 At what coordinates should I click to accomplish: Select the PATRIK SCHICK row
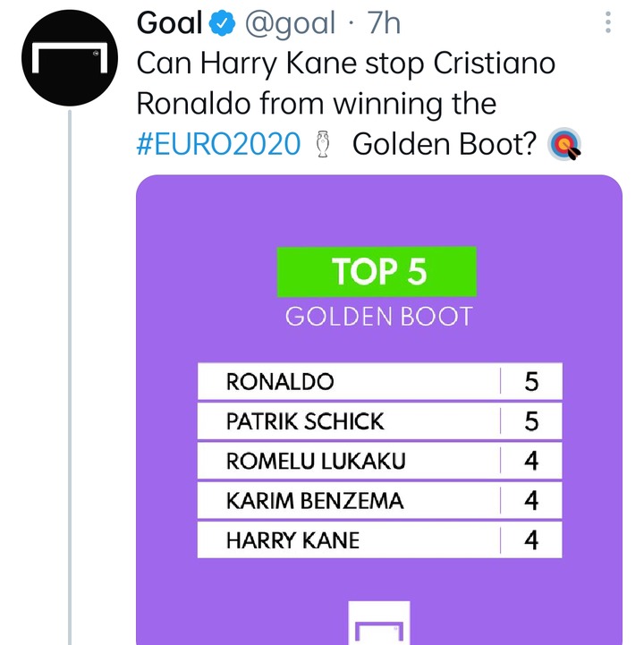pos(379,420)
